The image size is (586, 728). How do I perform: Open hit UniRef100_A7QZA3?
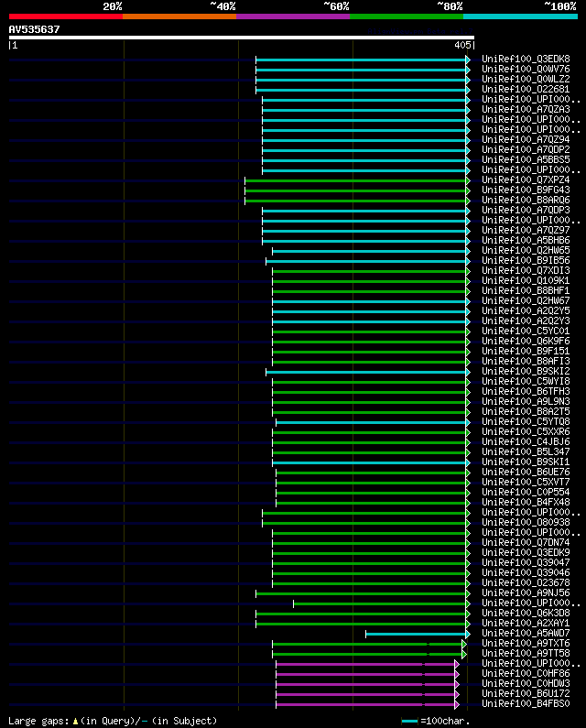[x=526, y=110]
